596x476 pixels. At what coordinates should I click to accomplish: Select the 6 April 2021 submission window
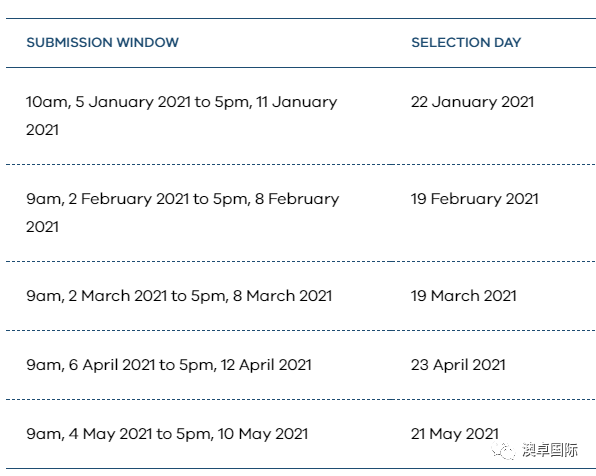click(x=169, y=365)
